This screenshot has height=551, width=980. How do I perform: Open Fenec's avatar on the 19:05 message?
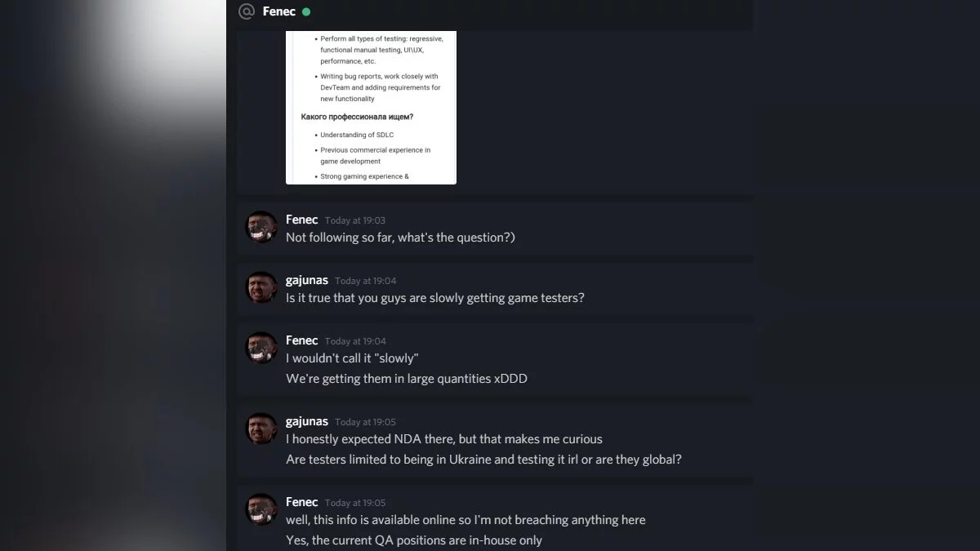point(261,509)
